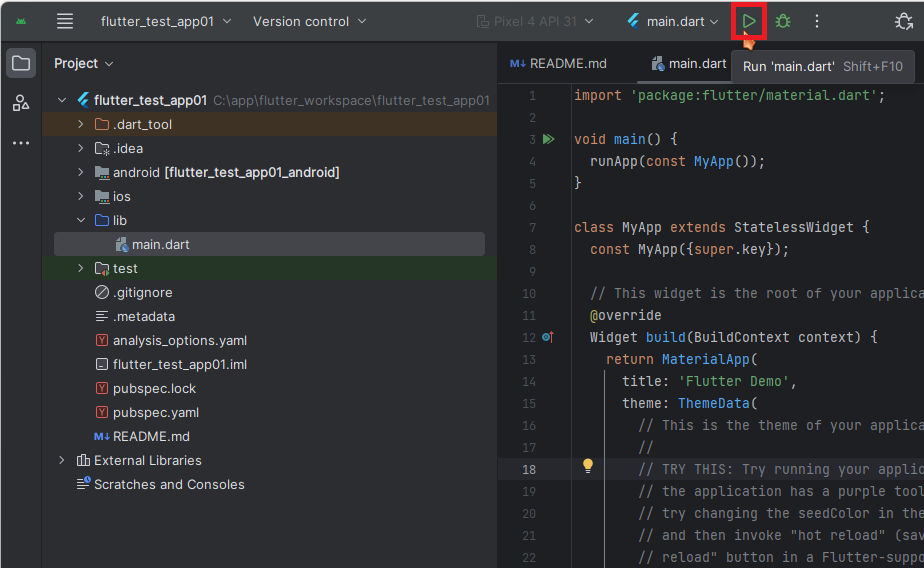The height and width of the screenshot is (568, 924).
Task: Click 'MaterialApp' on line 13
Action: [705, 359]
